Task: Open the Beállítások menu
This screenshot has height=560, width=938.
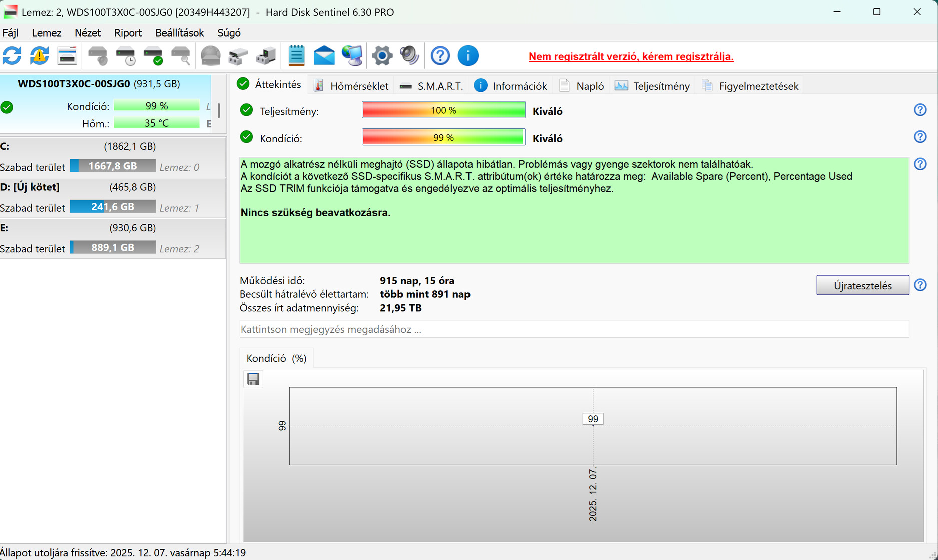Action: tap(179, 33)
